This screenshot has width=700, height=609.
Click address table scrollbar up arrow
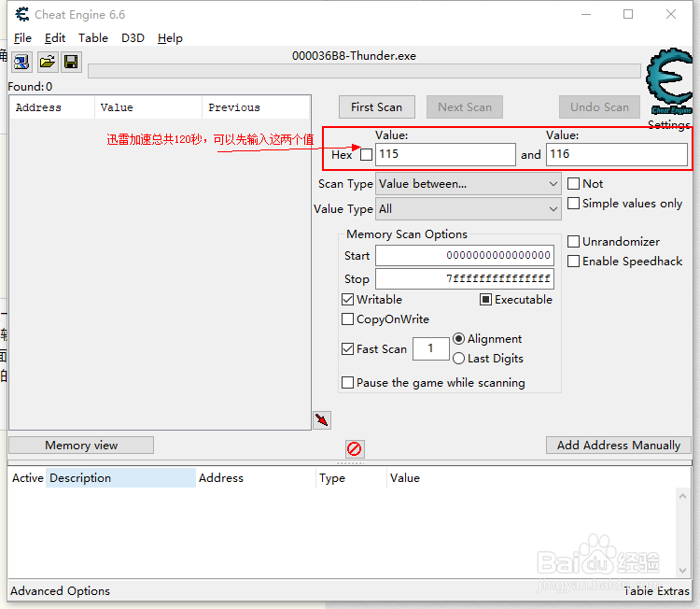coord(682,496)
